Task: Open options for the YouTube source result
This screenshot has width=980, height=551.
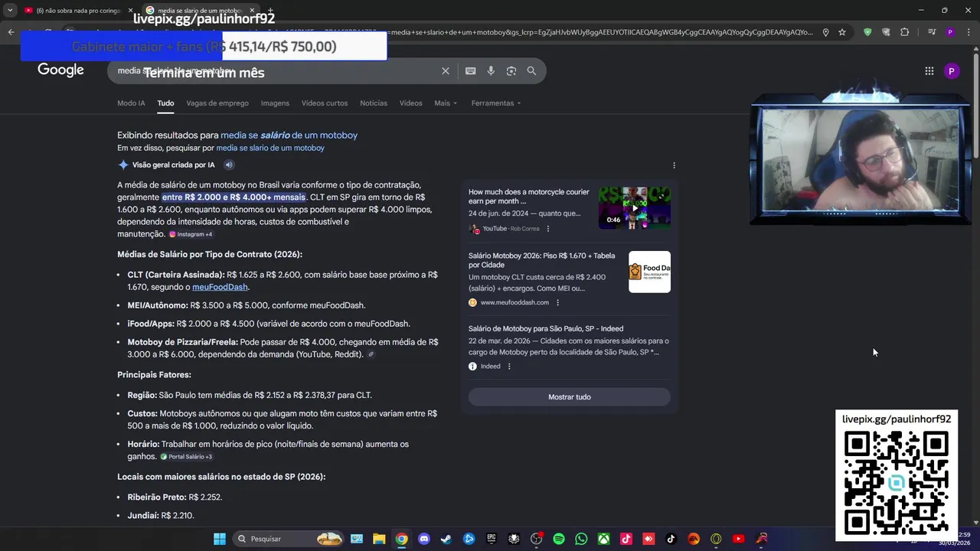Action: tap(548, 229)
